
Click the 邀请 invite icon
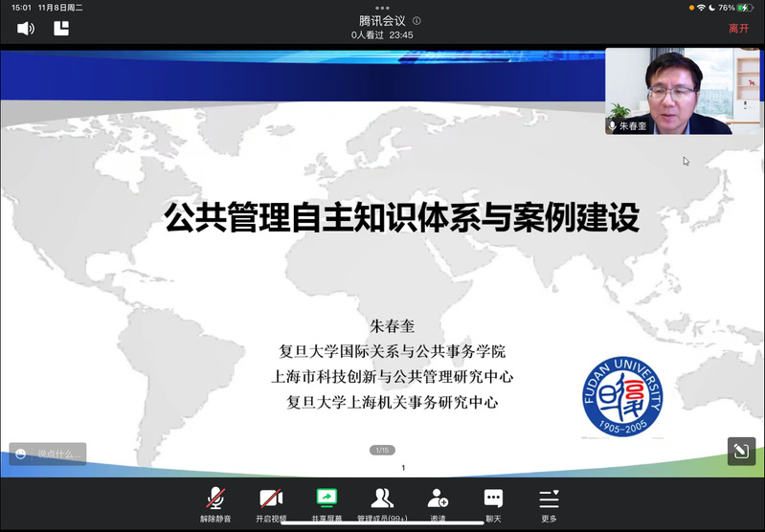(x=438, y=503)
